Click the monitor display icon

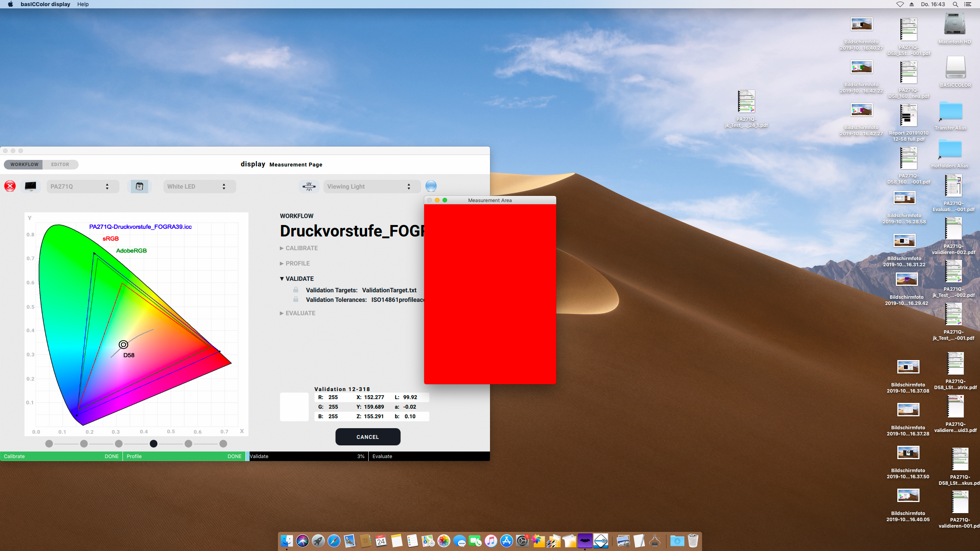click(31, 186)
